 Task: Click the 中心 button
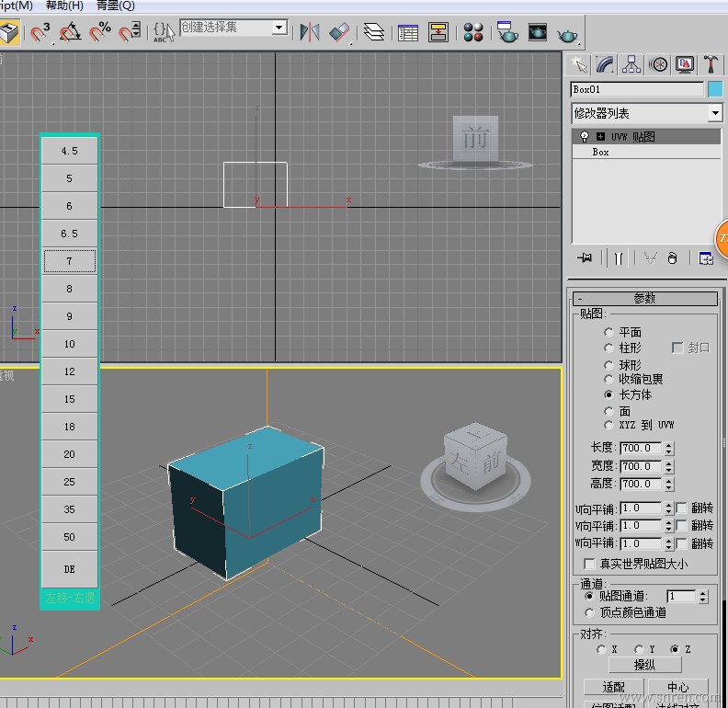click(677, 687)
